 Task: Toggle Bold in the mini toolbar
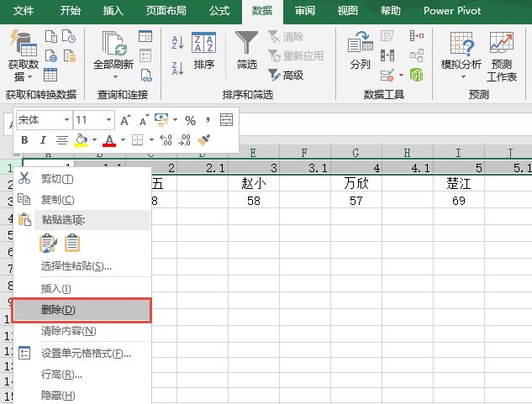click(25, 140)
